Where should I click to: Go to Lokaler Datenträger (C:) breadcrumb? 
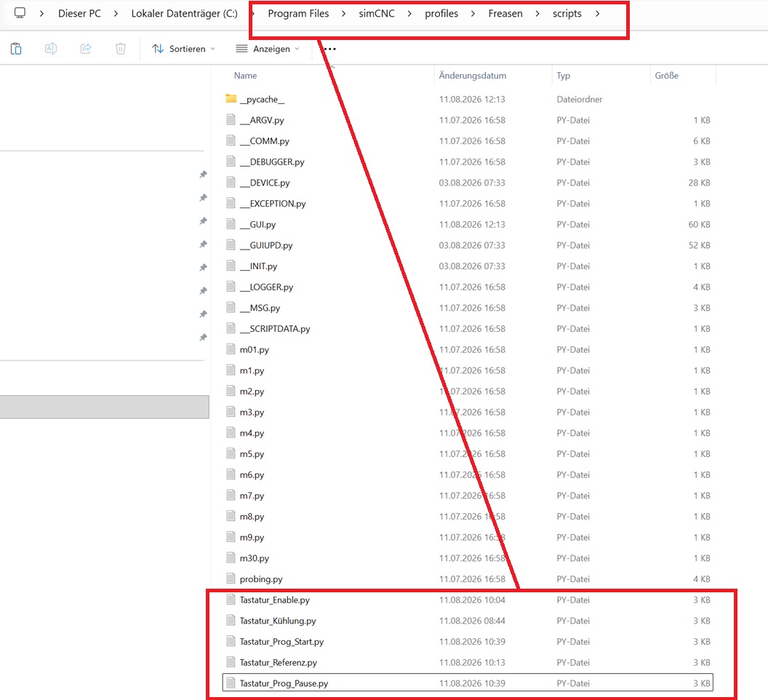(x=184, y=14)
